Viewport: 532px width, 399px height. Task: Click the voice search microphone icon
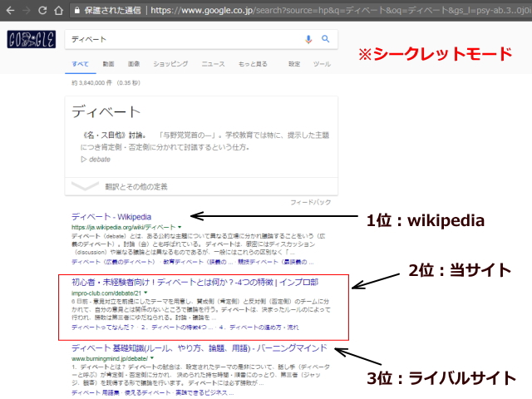309,39
